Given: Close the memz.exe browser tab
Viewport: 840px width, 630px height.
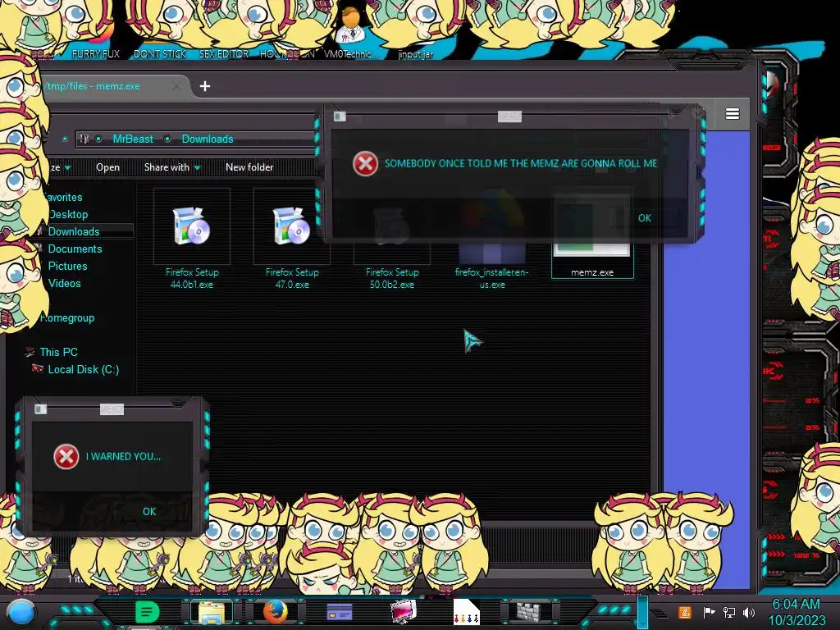Looking at the screenshot, I should 176,86.
